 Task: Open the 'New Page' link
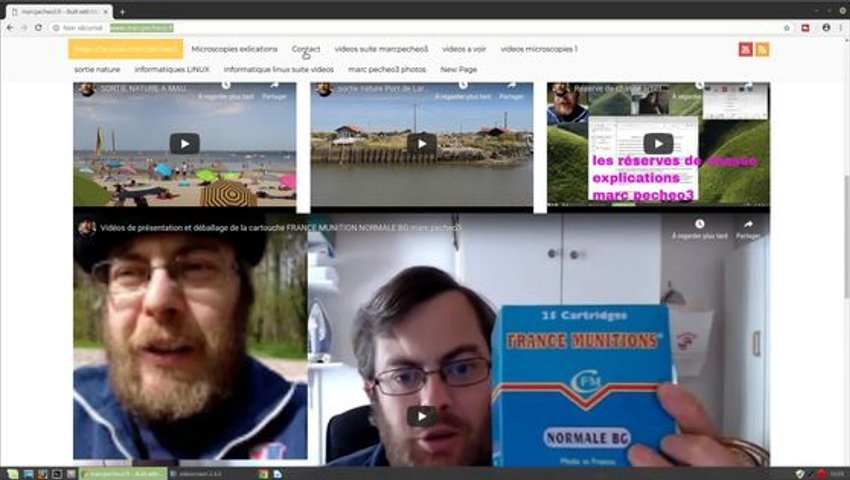[459, 69]
